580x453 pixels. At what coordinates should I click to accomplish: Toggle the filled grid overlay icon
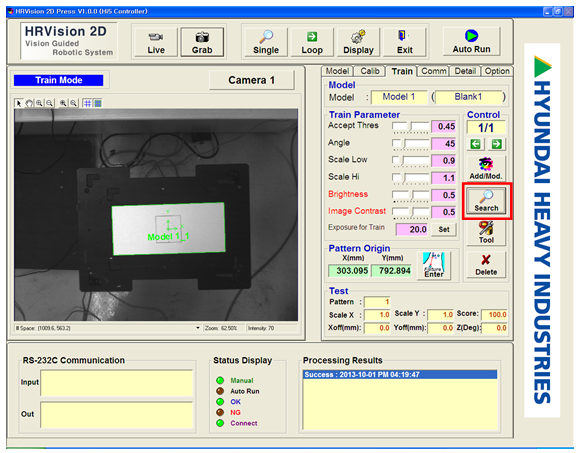coord(98,104)
